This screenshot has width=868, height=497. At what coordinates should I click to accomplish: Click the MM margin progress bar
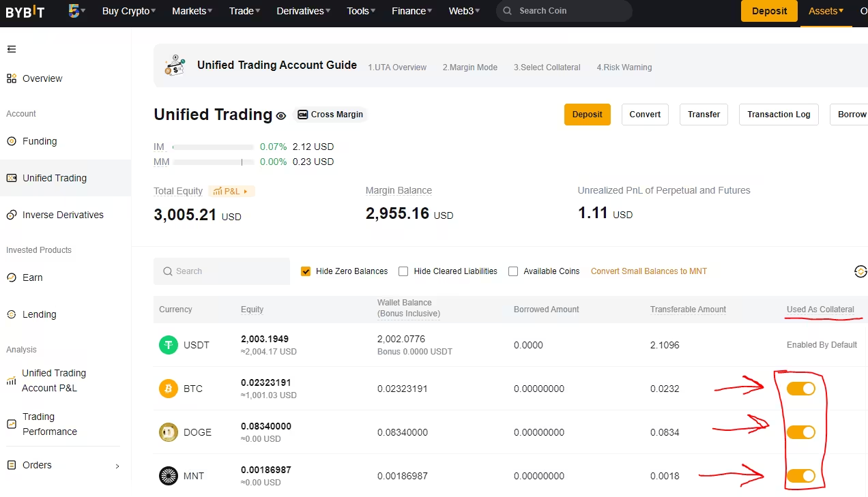coord(213,162)
